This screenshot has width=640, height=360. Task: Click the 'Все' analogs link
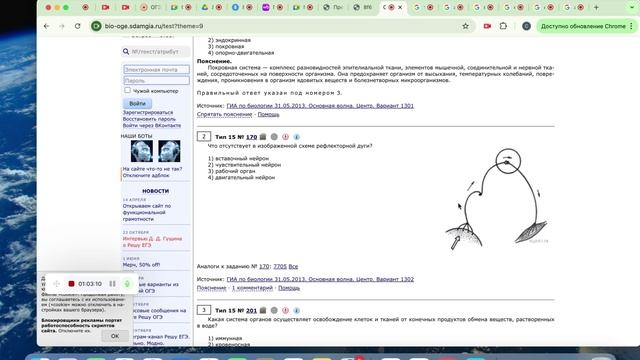coord(293,266)
